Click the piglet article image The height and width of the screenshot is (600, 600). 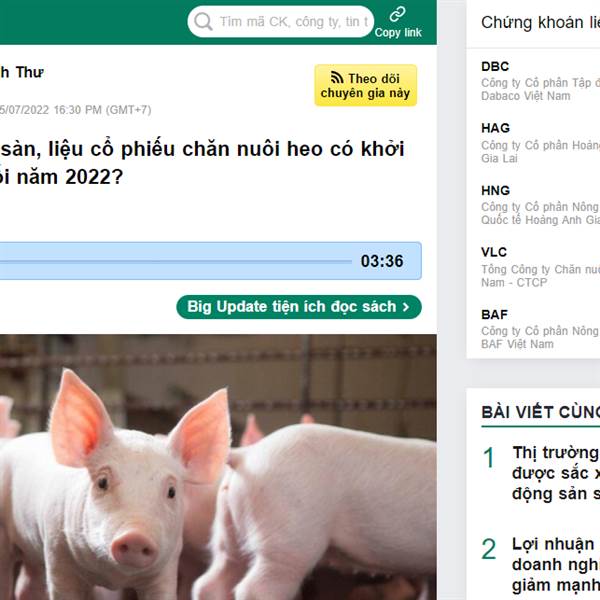tap(218, 467)
